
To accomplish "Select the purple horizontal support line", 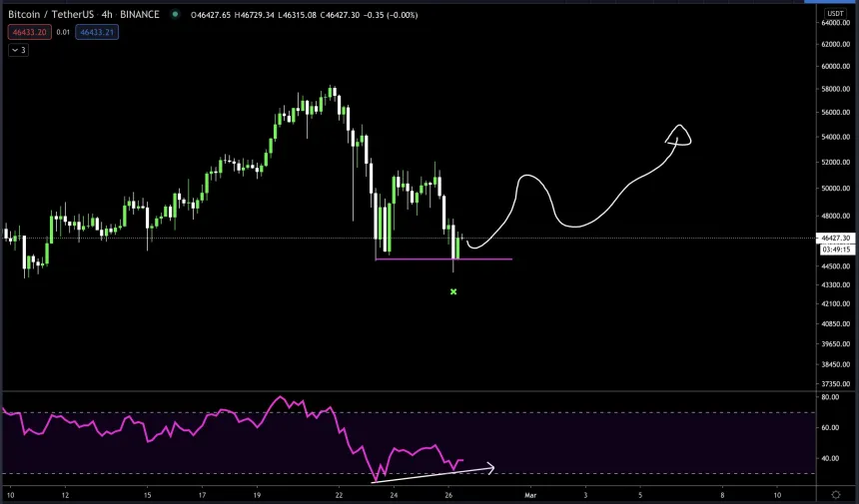I will click(443, 258).
